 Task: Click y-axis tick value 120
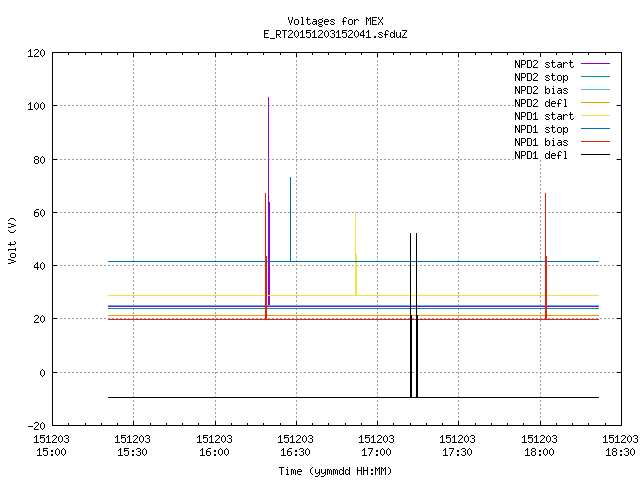coord(36,53)
